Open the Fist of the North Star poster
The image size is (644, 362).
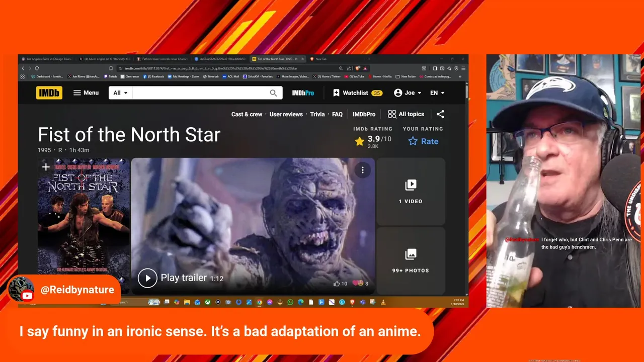(84, 226)
